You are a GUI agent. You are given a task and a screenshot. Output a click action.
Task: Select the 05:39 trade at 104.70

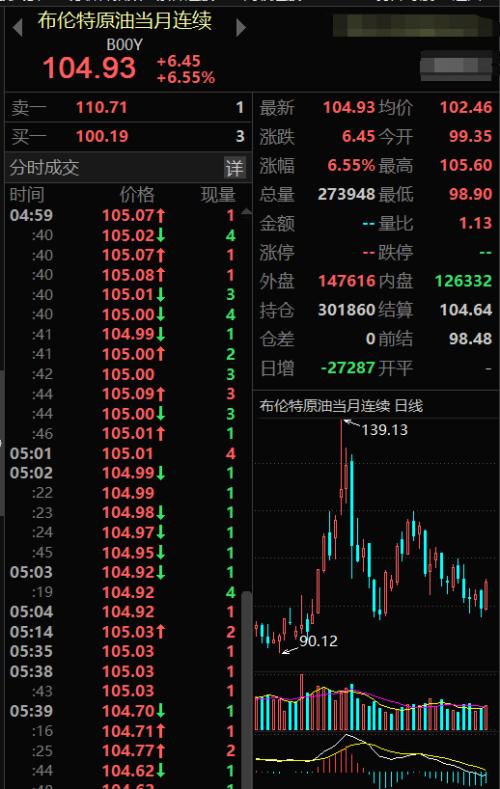123,711
